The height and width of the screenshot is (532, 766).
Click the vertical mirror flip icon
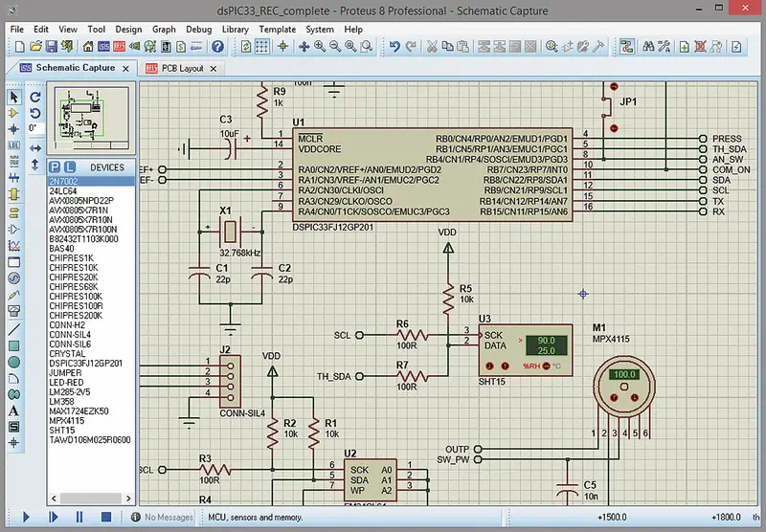point(35,165)
